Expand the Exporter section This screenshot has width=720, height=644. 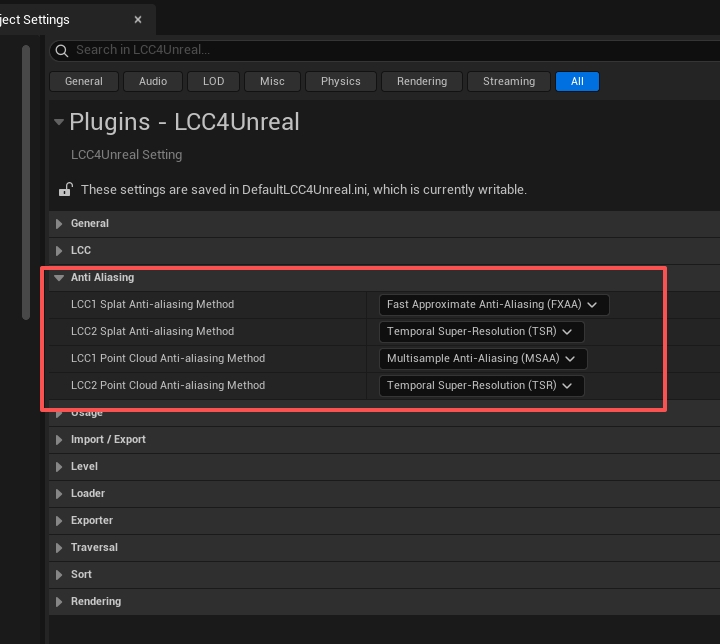click(x=59, y=521)
